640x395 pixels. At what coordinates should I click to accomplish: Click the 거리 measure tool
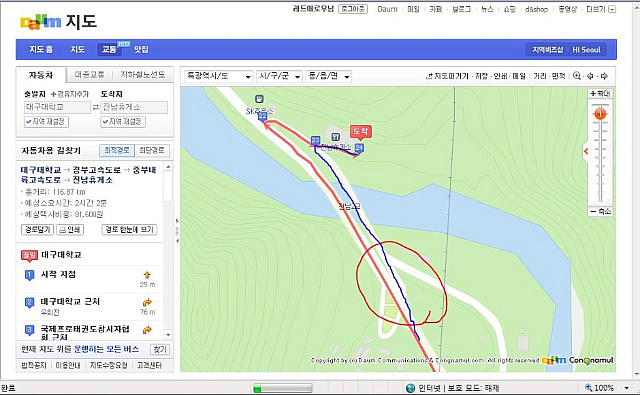tap(540, 76)
